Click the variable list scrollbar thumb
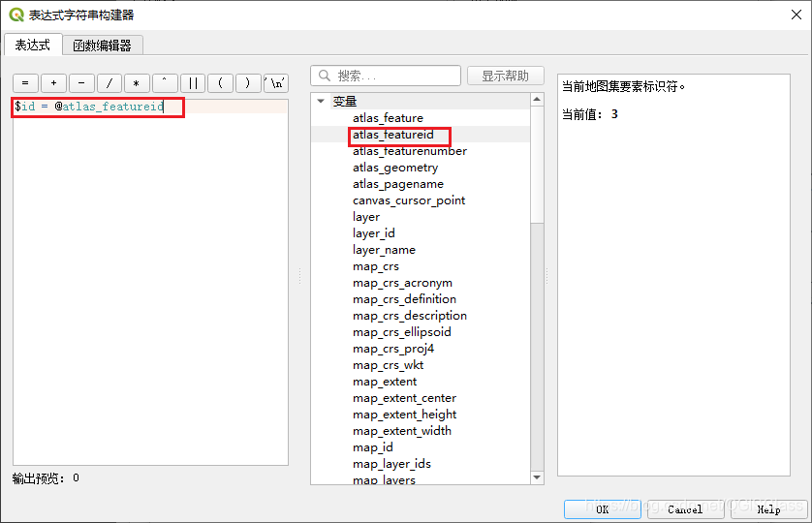The image size is (812, 523). tap(537, 165)
